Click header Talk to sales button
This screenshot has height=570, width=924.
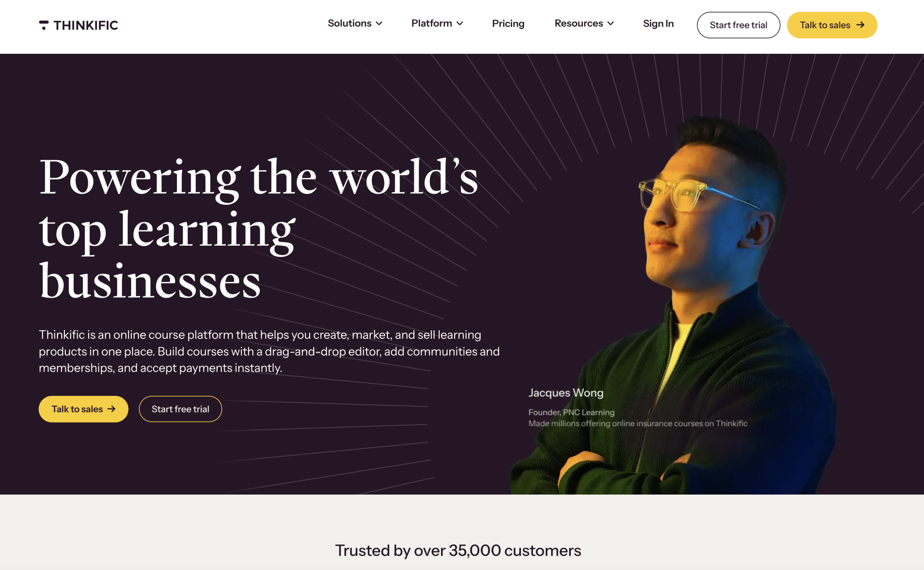click(x=832, y=25)
